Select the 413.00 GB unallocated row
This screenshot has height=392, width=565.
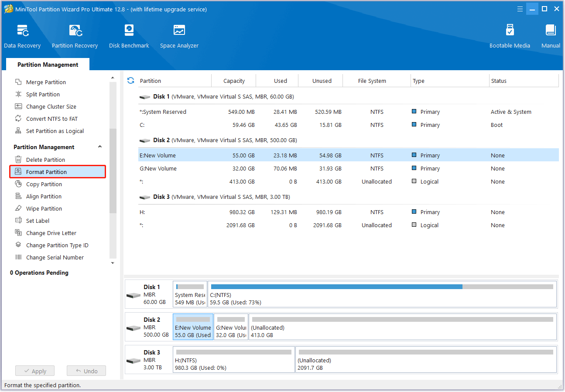[348, 181]
